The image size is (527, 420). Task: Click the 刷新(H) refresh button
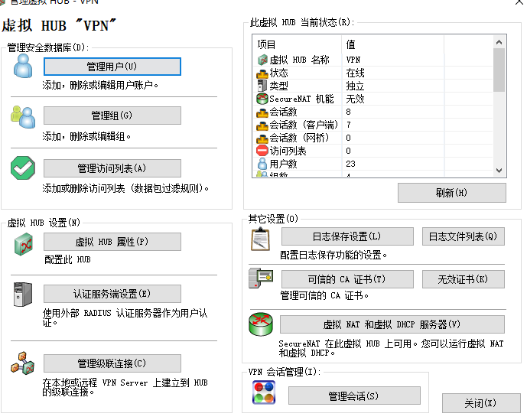click(452, 193)
